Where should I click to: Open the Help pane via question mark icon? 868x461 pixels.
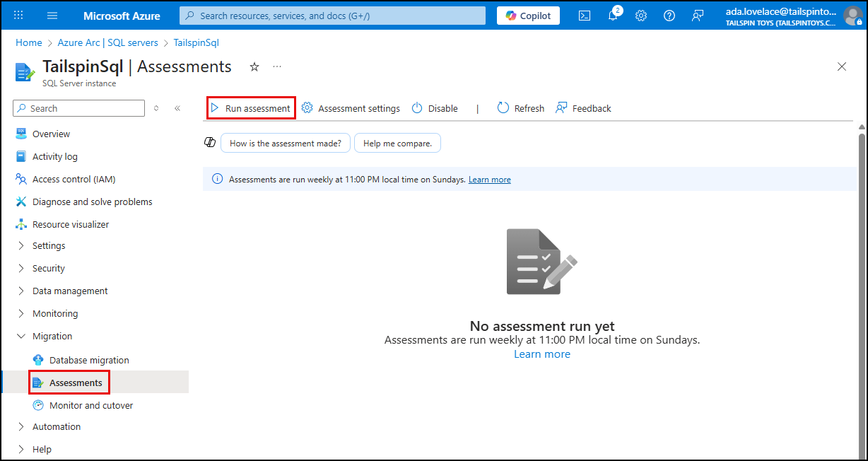point(669,15)
